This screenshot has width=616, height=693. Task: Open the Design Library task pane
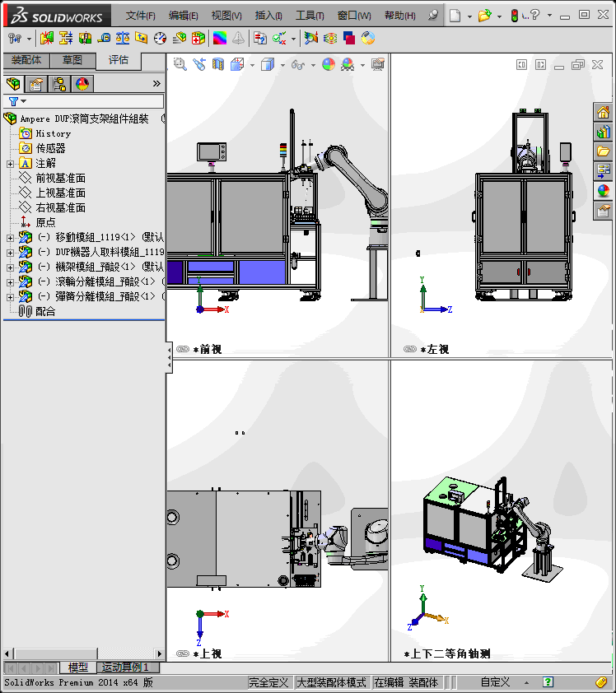click(603, 132)
